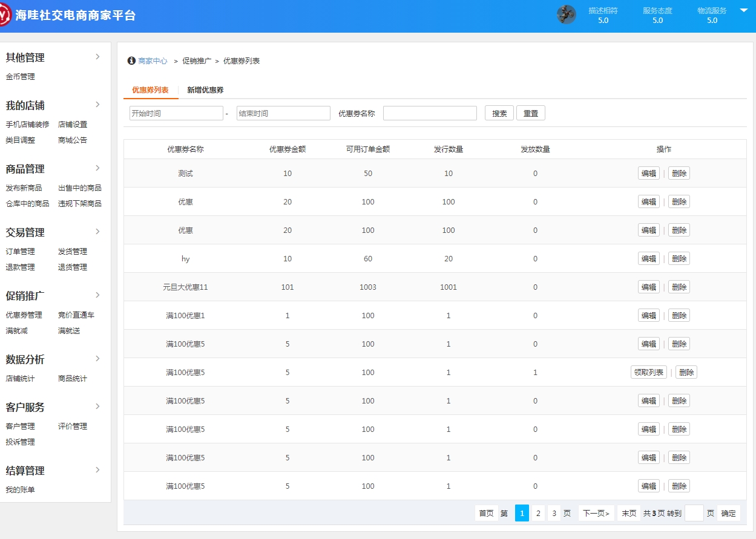Delete the coupon with 领取列表 button
Screen dimensions: 756x539
point(686,372)
